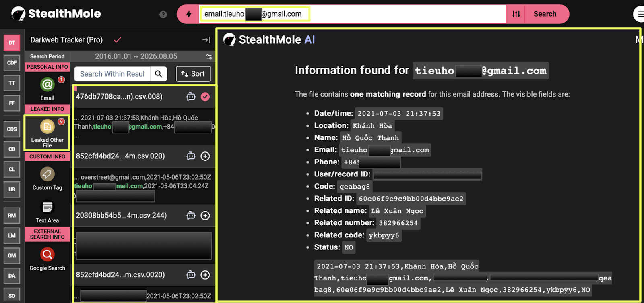
Task: Click the magnifier to search within results
Action: click(159, 74)
